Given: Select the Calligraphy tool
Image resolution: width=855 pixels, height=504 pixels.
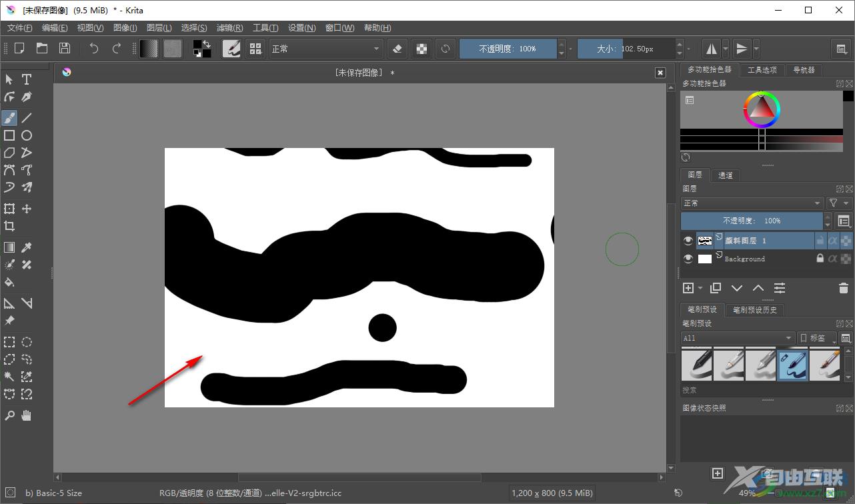Looking at the screenshot, I should pyautogui.click(x=27, y=97).
